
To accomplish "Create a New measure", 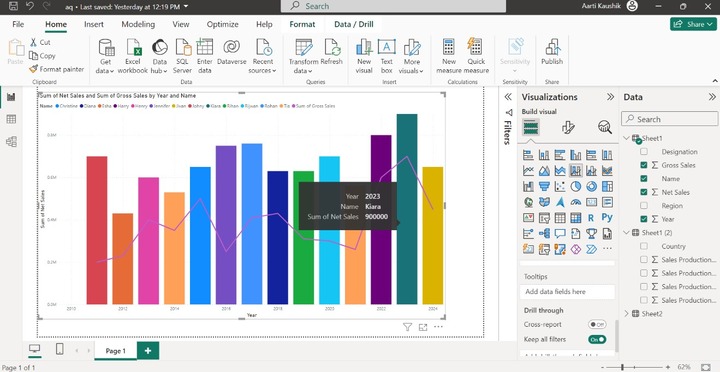I will [449, 56].
